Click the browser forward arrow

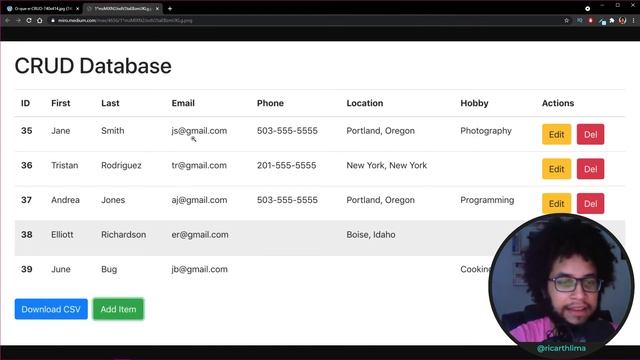[x=18, y=20]
